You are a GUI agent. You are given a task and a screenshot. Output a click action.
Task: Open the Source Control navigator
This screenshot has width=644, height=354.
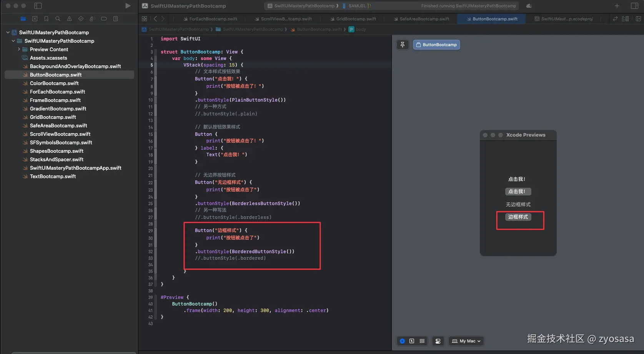click(35, 18)
